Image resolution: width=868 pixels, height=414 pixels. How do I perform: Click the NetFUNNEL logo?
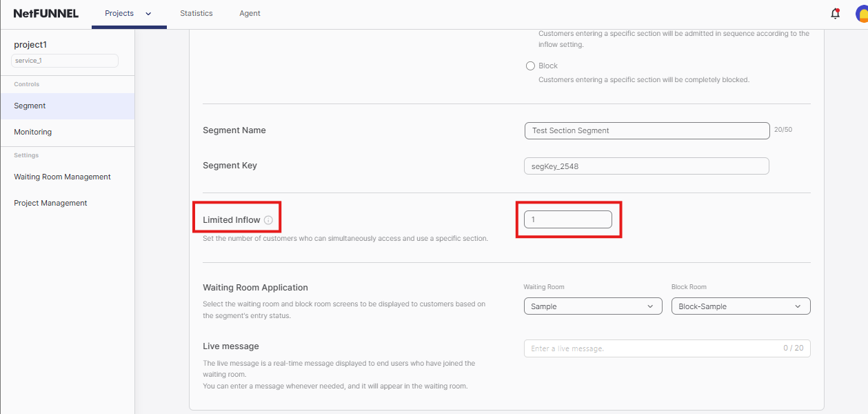46,13
